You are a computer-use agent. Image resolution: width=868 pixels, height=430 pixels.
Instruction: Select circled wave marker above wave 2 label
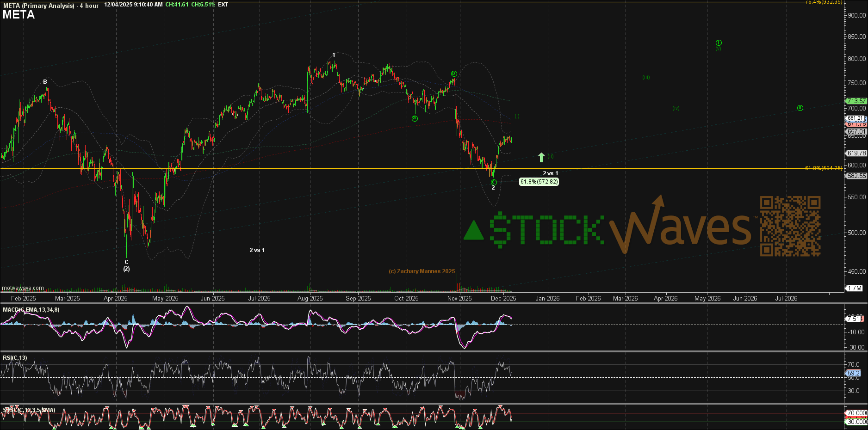[x=494, y=182]
